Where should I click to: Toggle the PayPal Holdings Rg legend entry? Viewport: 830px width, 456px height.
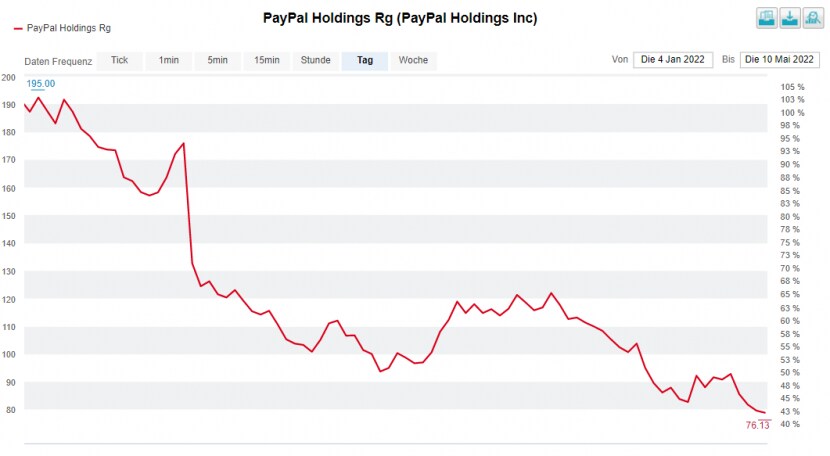[62, 28]
